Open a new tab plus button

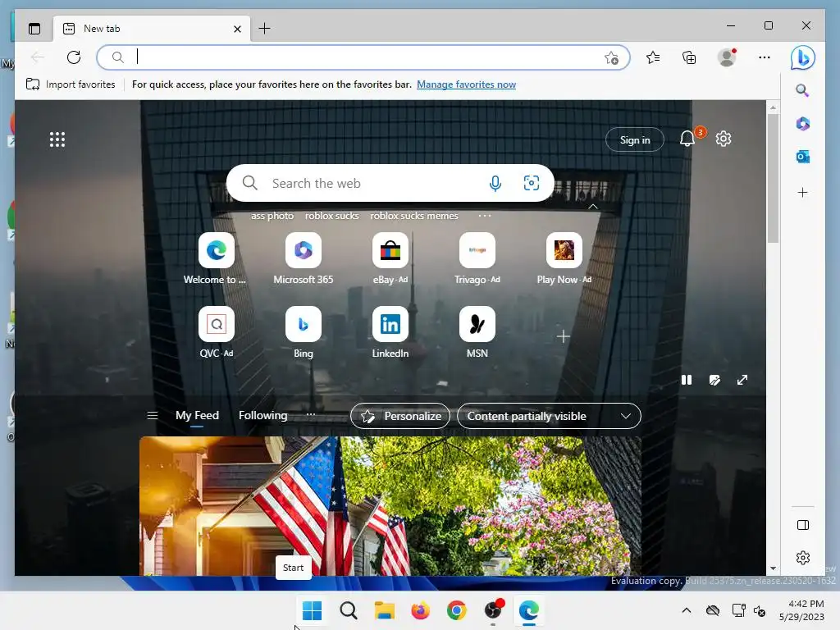click(265, 29)
